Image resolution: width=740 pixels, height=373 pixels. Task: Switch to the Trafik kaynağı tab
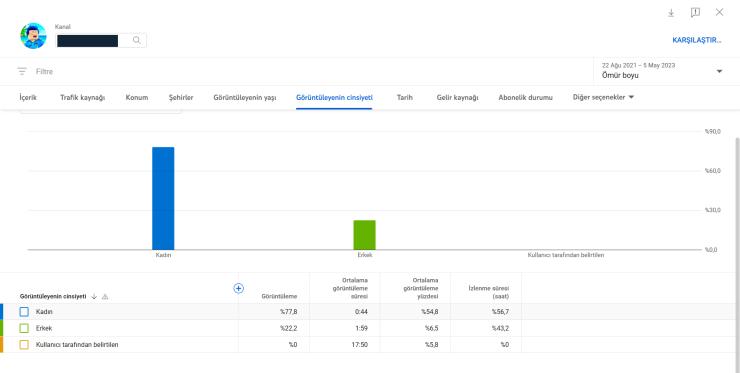coord(83,97)
